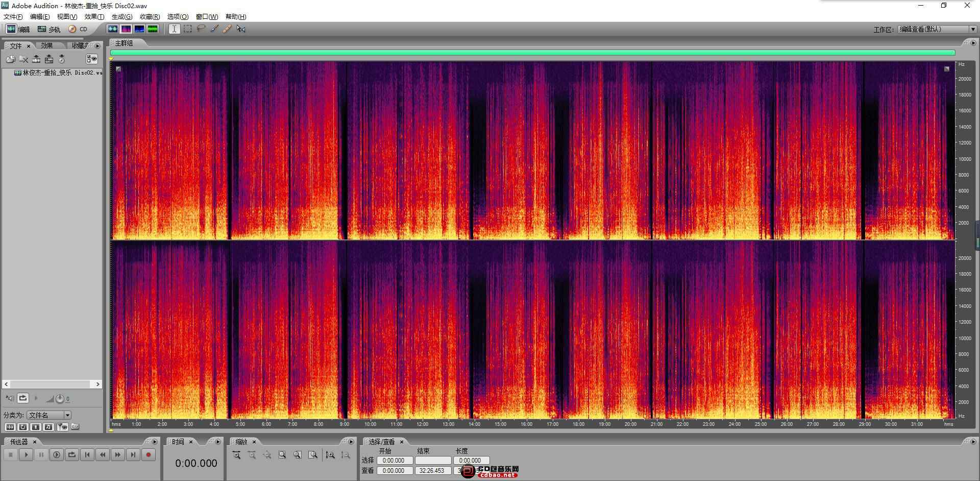
Task: Switch to the 收藏夹 panel tab
Action: click(x=81, y=45)
